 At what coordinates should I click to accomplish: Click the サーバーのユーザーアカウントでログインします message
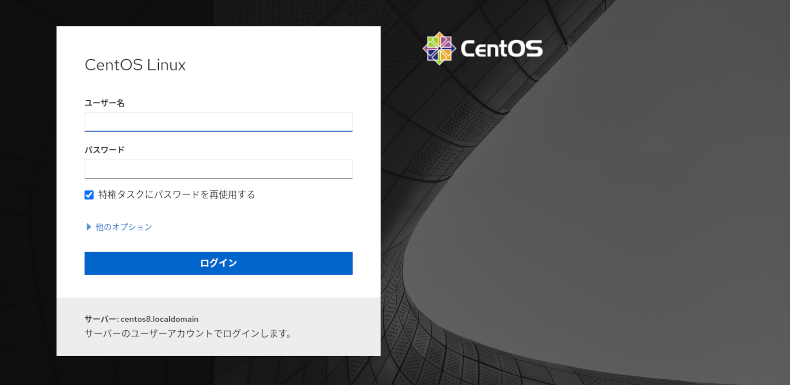[188, 334]
